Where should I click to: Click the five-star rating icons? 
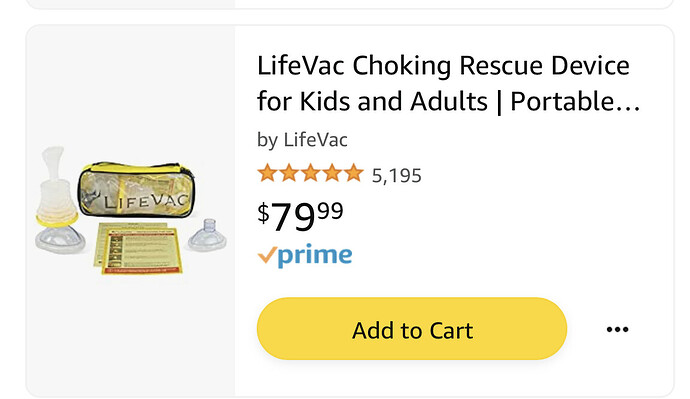tap(310, 173)
